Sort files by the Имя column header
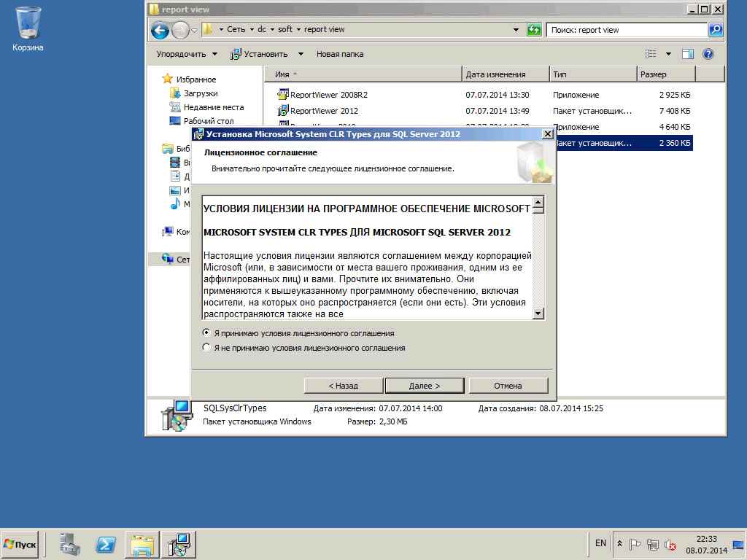 pos(363,74)
